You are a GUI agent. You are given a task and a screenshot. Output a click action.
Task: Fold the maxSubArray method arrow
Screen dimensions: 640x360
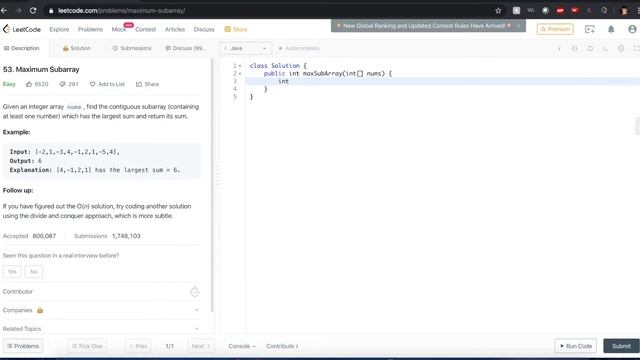point(240,73)
